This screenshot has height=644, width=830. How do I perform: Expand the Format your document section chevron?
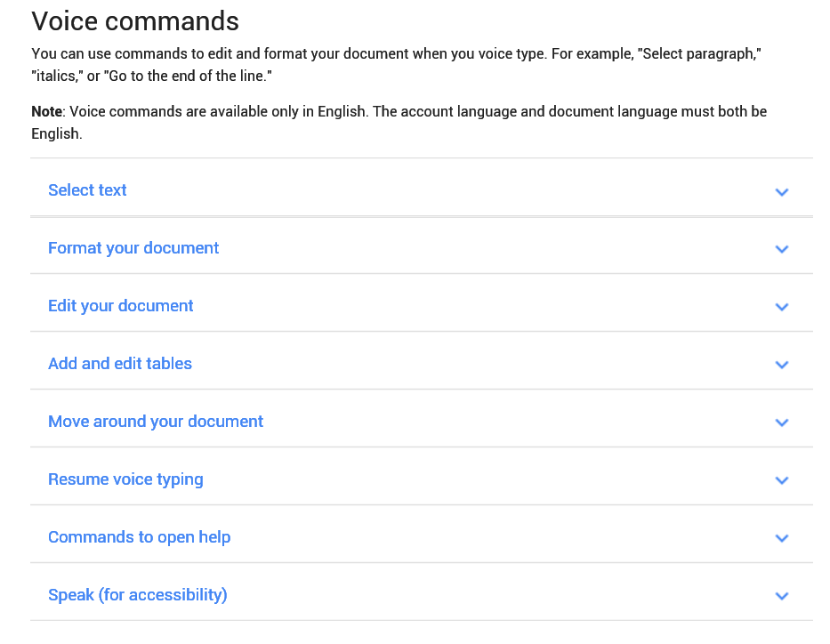[782, 249]
